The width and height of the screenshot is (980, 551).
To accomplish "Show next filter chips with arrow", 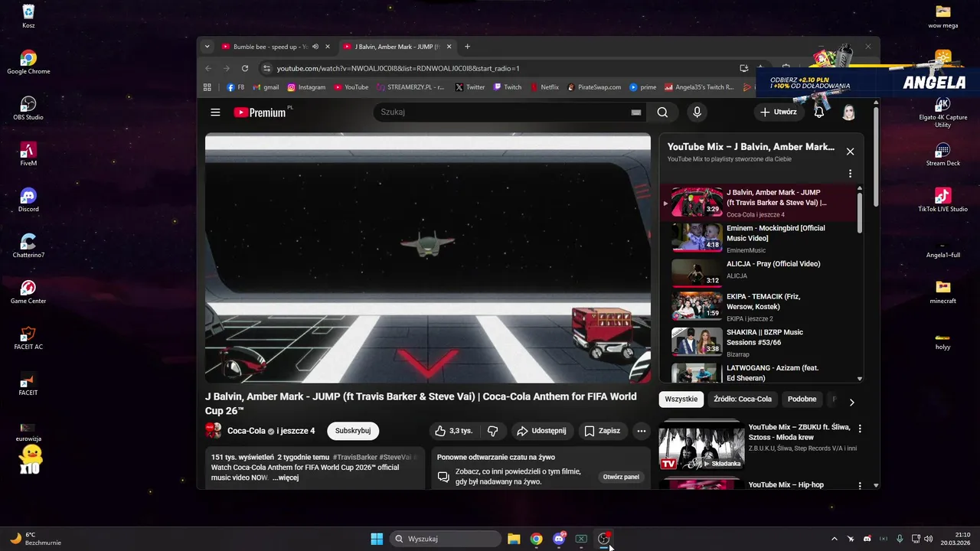I will coord(851,402).
